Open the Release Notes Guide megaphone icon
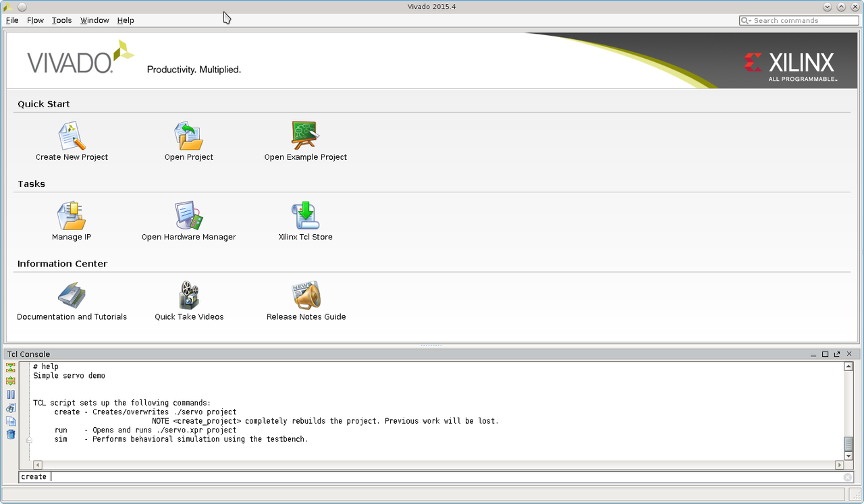 (306, 296)
